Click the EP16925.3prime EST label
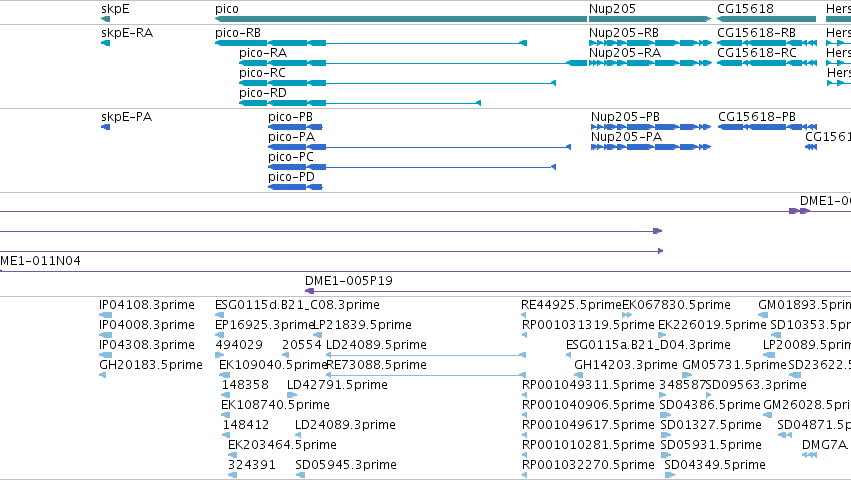Image resolution: width=851 pixels, height=480 pixels. [x=265, y=325]
